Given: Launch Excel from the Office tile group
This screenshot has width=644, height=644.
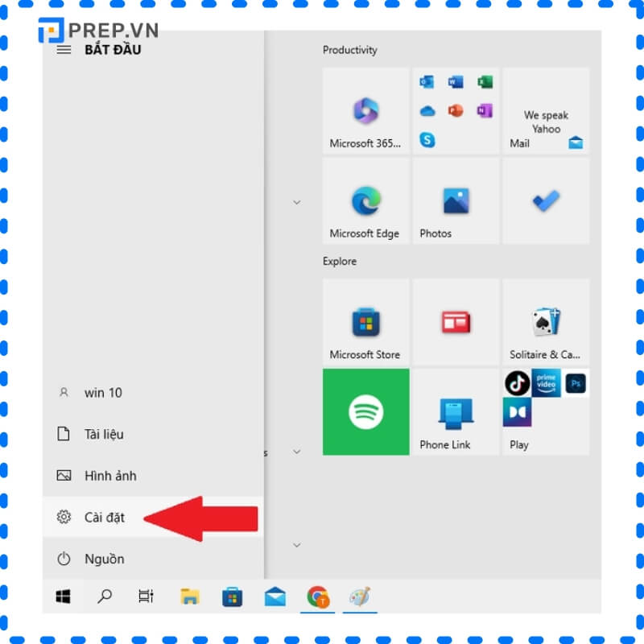Looking at the screenshot, I should (x=485, y=82).
